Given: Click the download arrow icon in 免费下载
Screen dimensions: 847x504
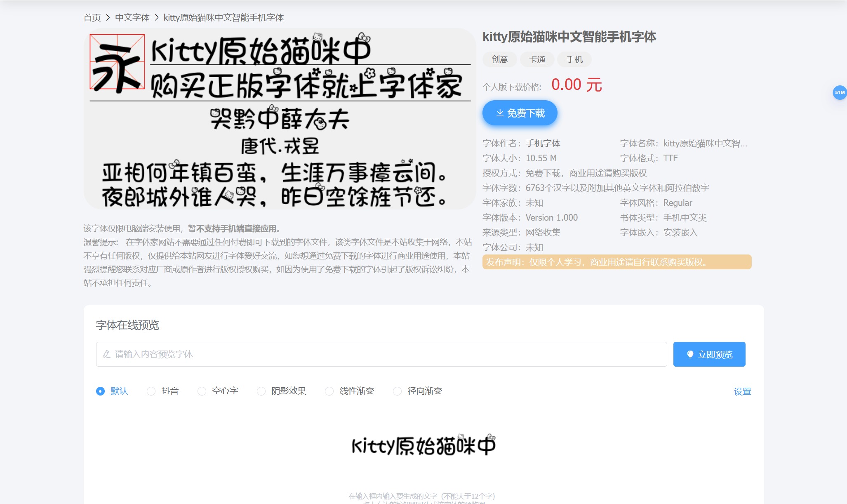Looking at the screenshot, I should click(500, 113).
